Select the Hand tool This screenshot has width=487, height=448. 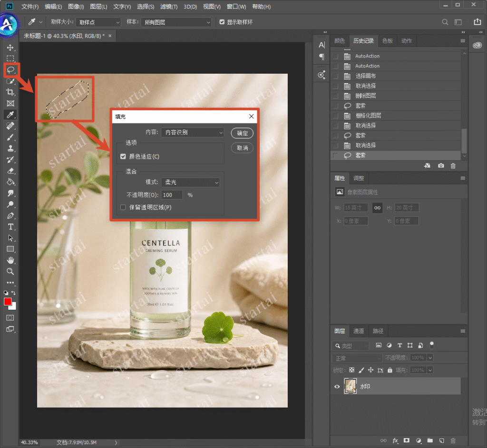click(x=10, y=260)
